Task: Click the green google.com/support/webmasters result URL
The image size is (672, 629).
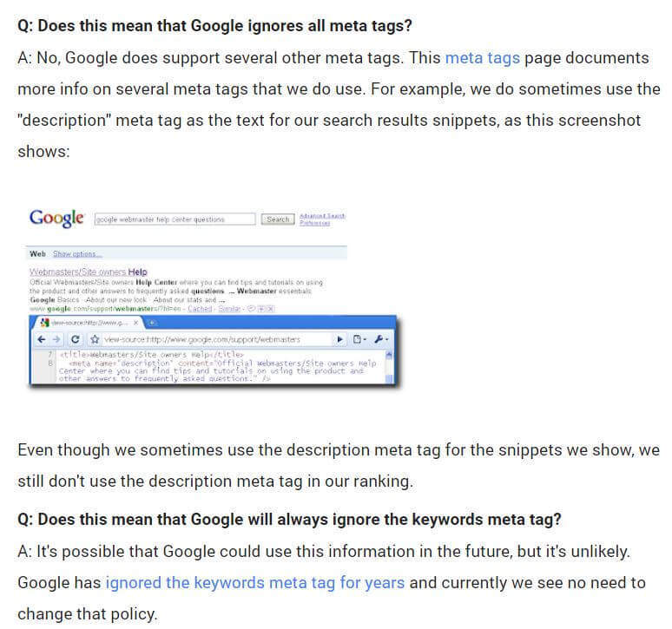Action: (105, 309)
